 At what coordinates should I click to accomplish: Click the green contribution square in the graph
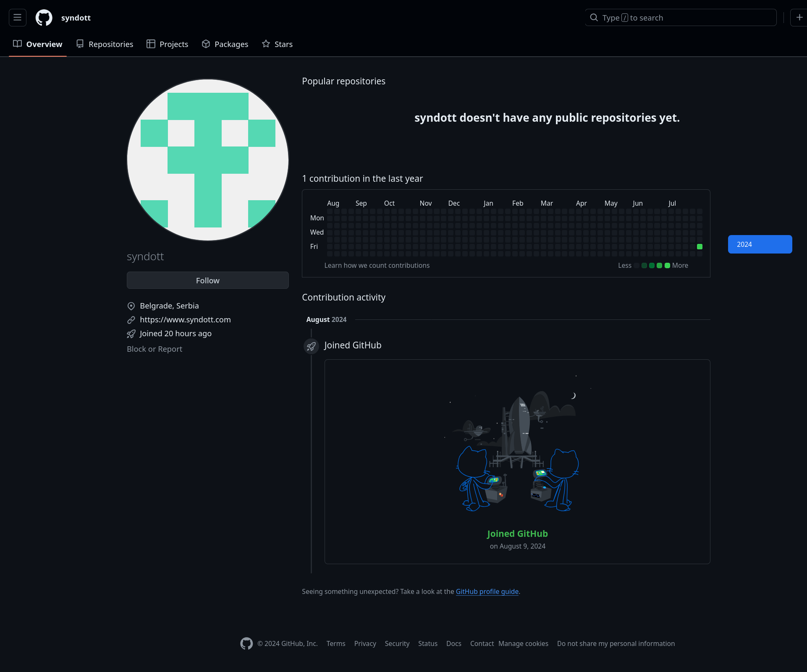[x=700, y=247]
